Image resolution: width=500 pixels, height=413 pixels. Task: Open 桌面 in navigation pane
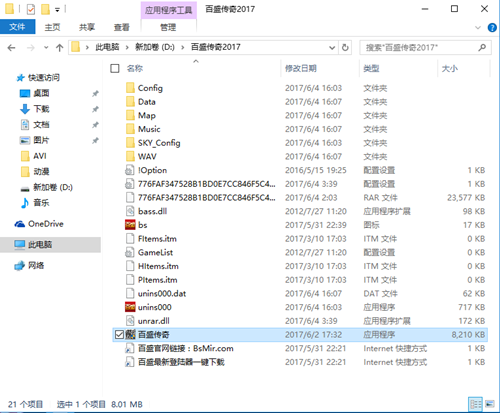[x=41, y=93]
